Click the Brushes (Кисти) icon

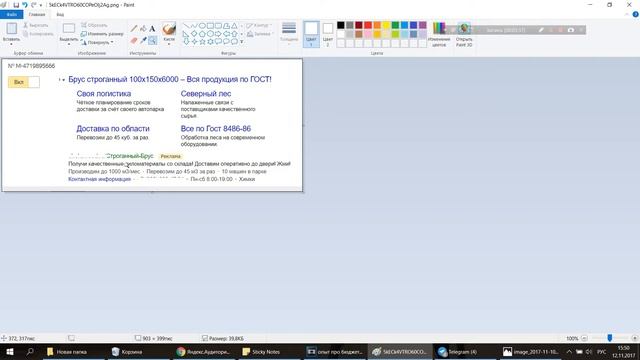coord(169,29)
